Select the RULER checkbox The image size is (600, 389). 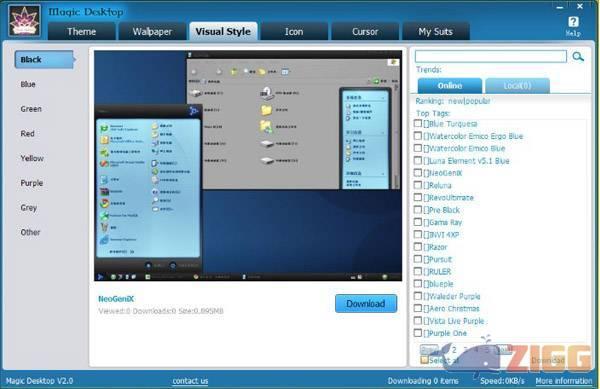(x=418, y=271)
